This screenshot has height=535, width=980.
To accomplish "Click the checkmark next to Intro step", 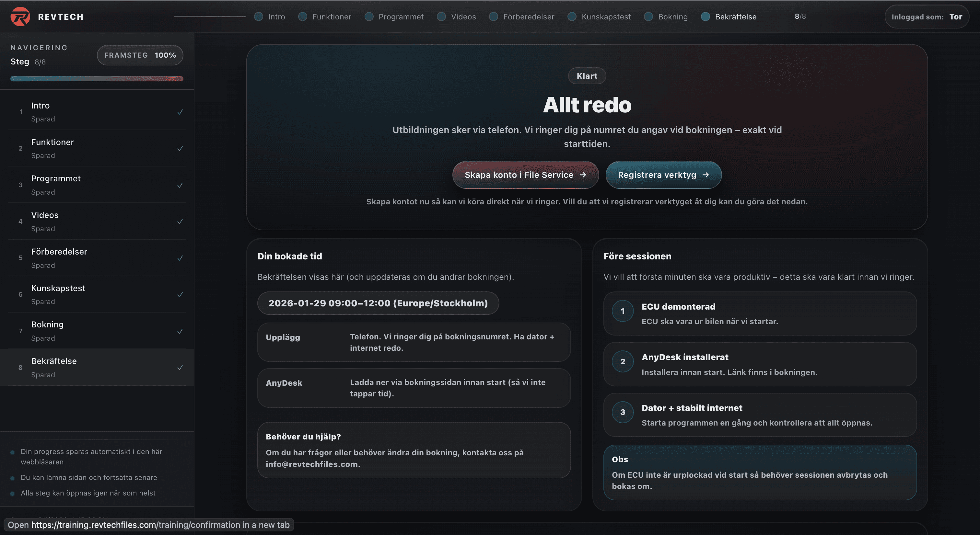I will click(x=180, y=112).
